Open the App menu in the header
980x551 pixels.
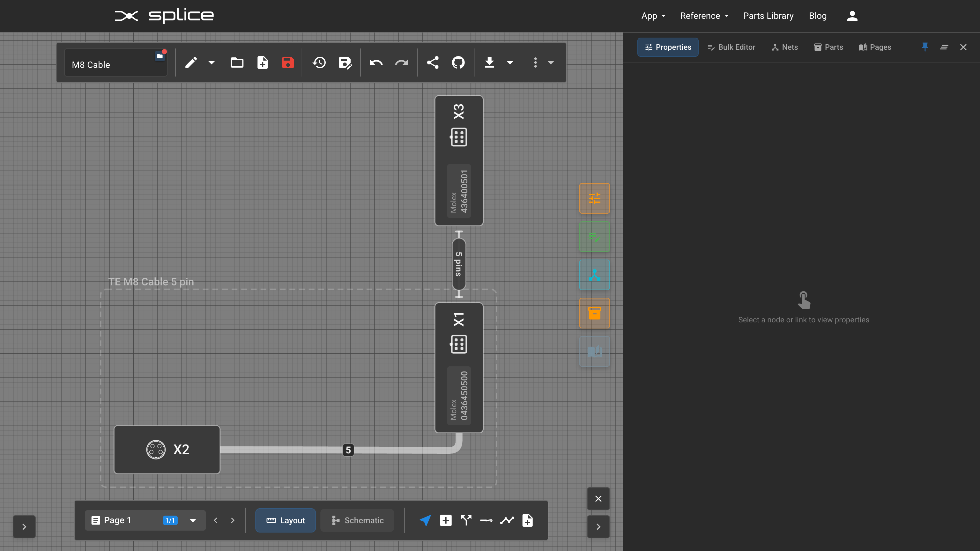(x=653, y=16)
